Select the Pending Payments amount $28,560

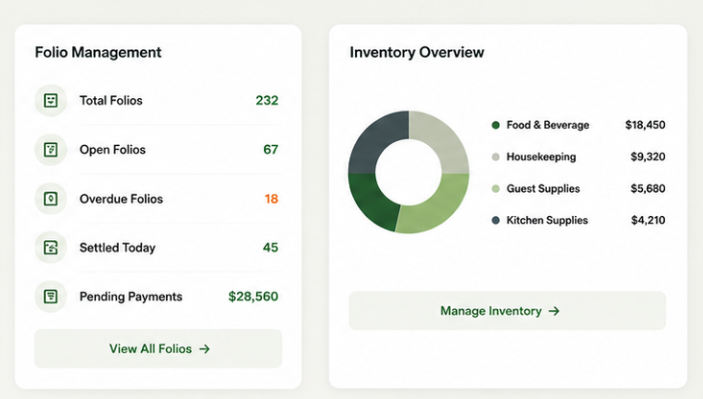[253, 296]
